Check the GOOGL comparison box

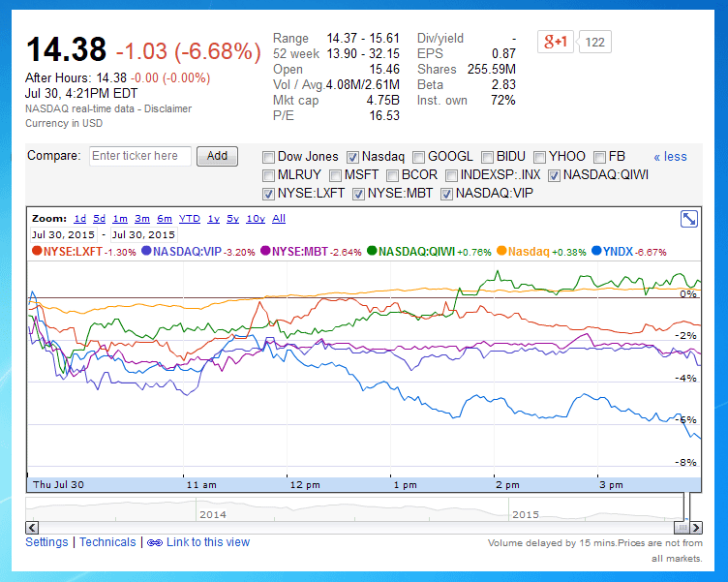[x=419, y=158]
